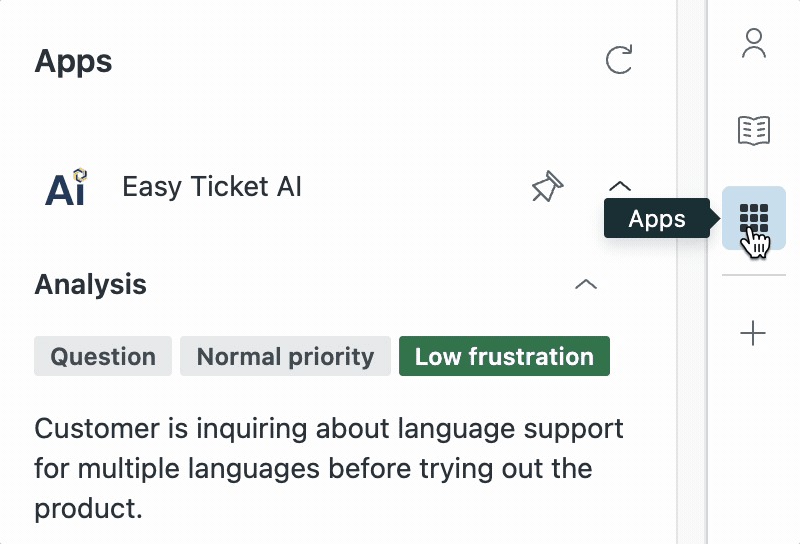The width and height of the screenshot is (800, 544).
Task: Collapse the Analysis section
Action: pos(586,284)
